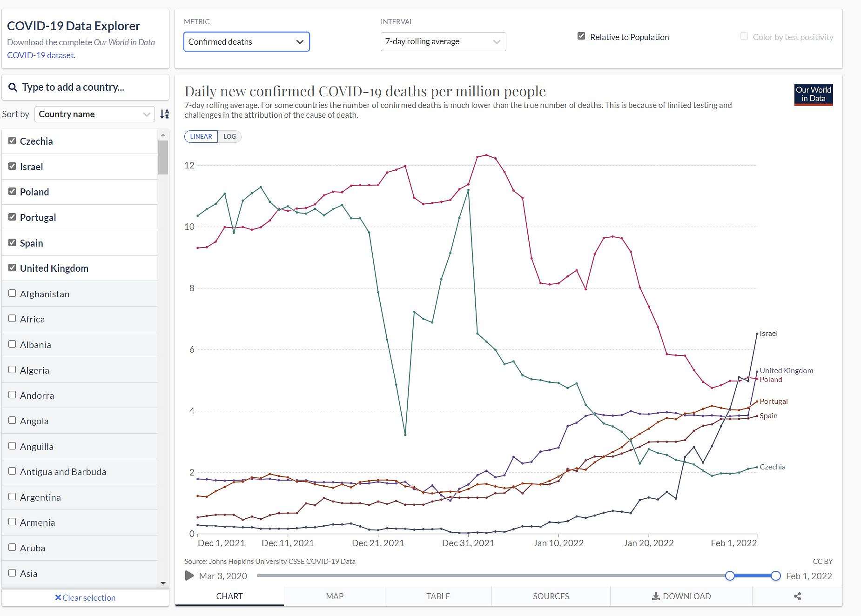This screenshot has height=616, width=861.
Task: Toggle Relative to Population checkbox
Action: [581, 36]
